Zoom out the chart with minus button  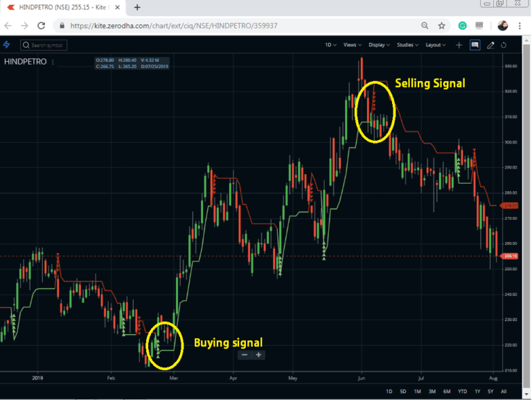pos(244,354)
